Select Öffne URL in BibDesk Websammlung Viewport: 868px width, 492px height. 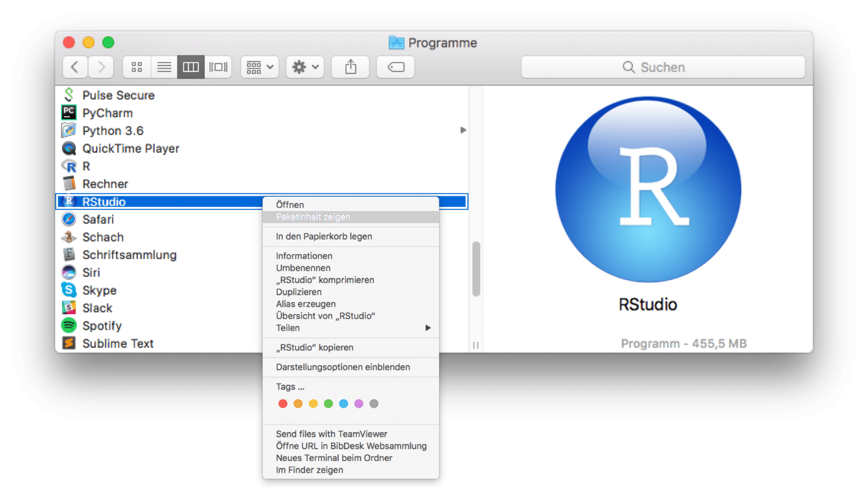(x=351, y=446)
